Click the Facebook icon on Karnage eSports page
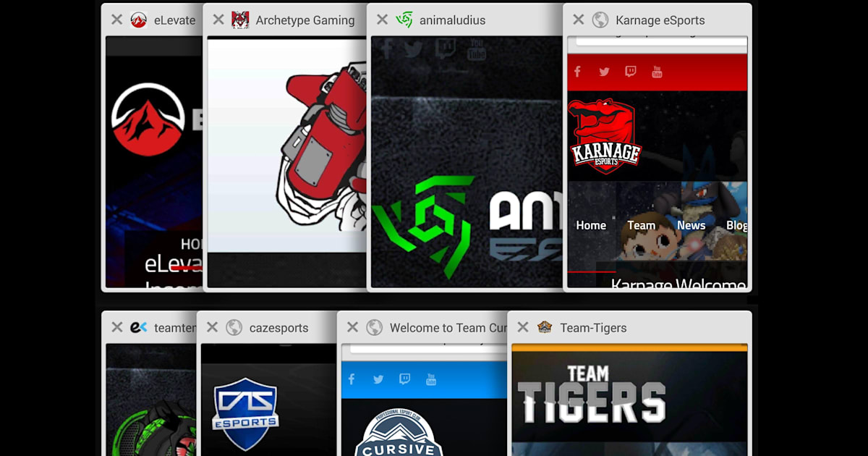868x456 pixels. (x=577, y=72)
